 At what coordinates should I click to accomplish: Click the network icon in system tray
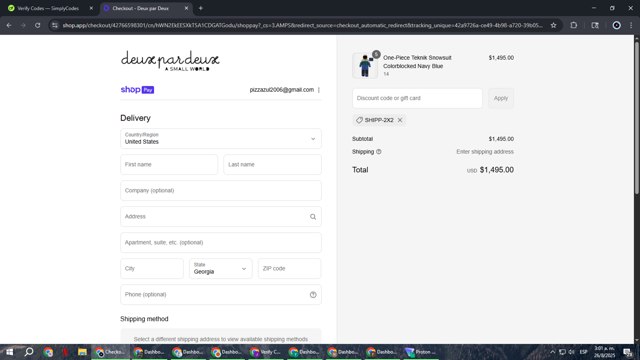[562, 352]
